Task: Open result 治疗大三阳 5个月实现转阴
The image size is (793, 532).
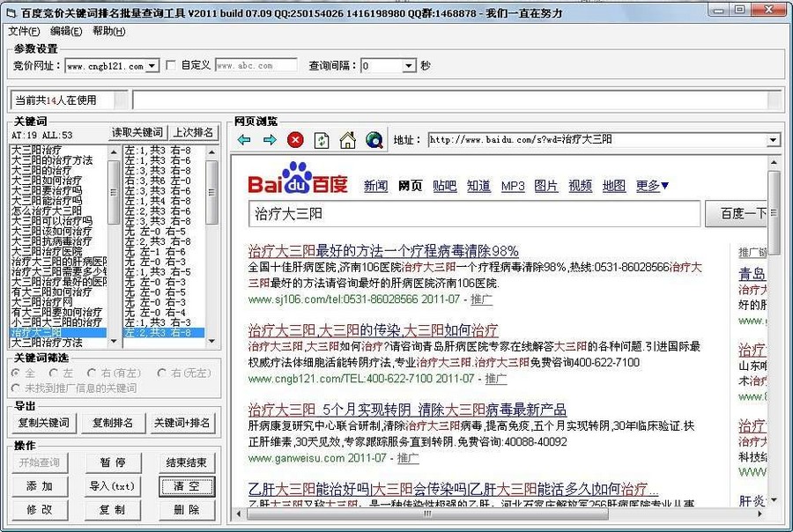Action: pos(407,410)
